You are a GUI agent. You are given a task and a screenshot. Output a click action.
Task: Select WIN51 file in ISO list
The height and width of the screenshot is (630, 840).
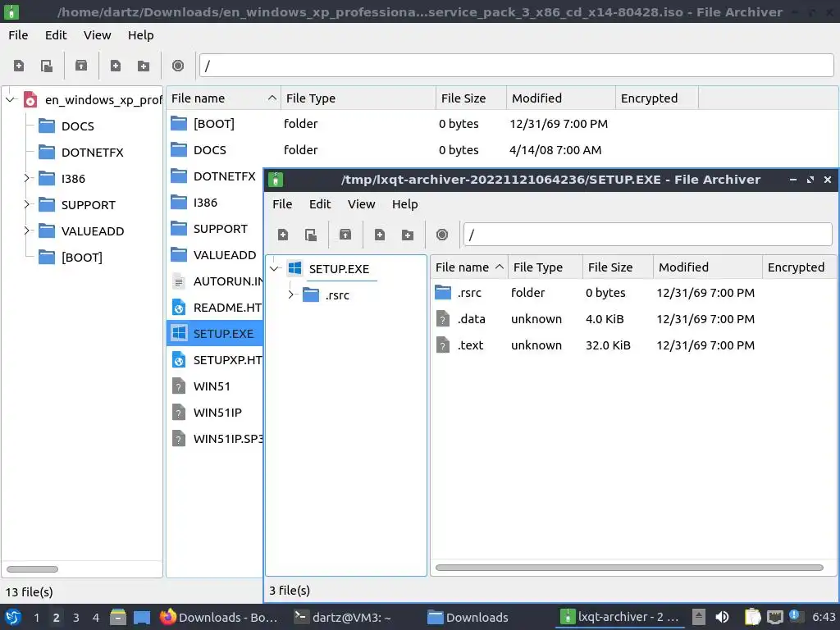point(215,386)
